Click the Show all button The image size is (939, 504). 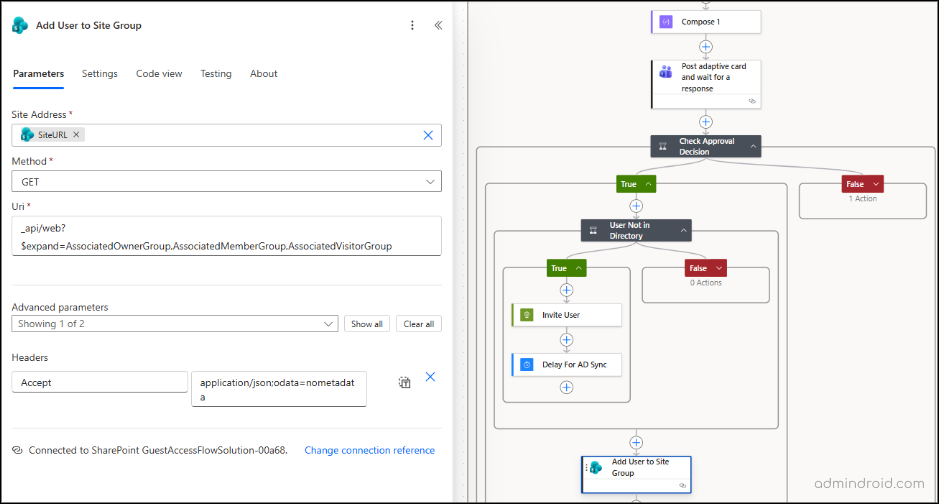(367, 324)
